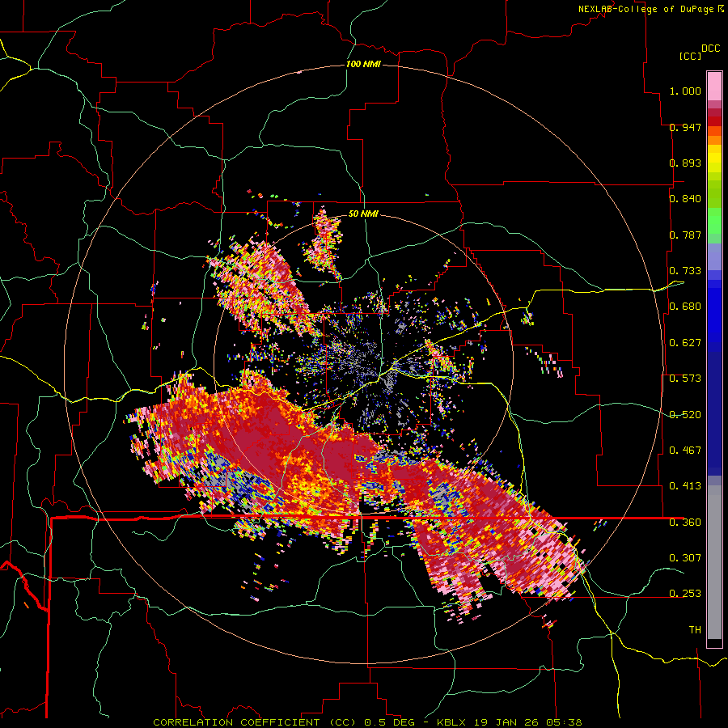Click the 0.520 scale value
This screenshot has width=728, height=728.
tap(685, 415)
